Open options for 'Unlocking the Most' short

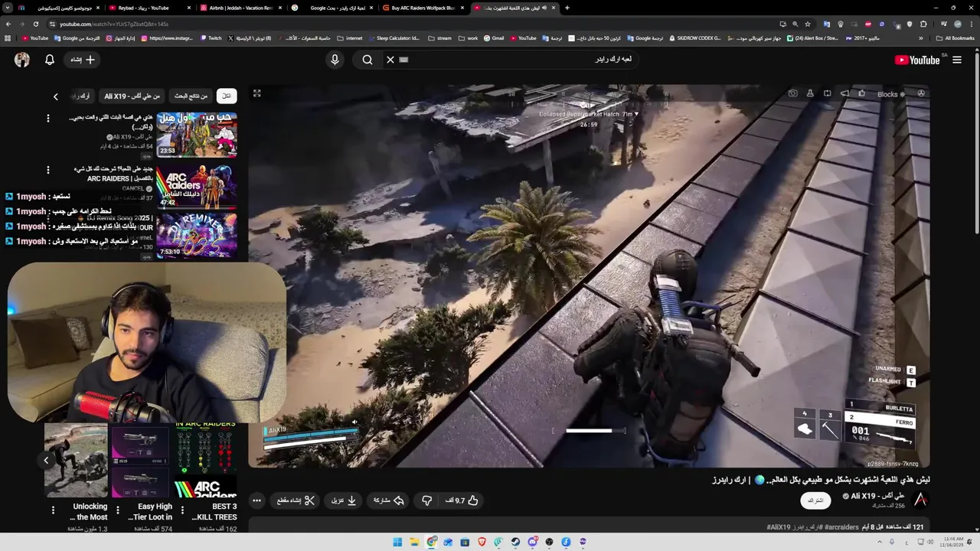(x=53, y=510)
